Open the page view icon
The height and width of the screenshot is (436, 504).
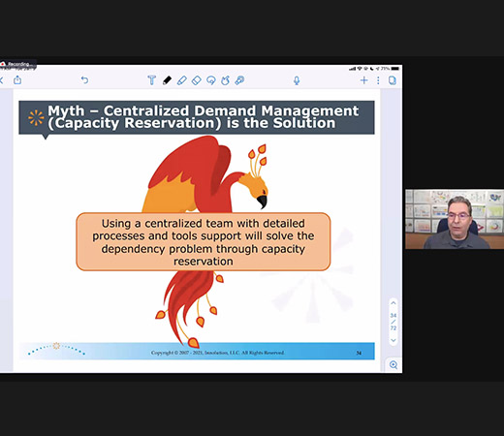point(393,80)
